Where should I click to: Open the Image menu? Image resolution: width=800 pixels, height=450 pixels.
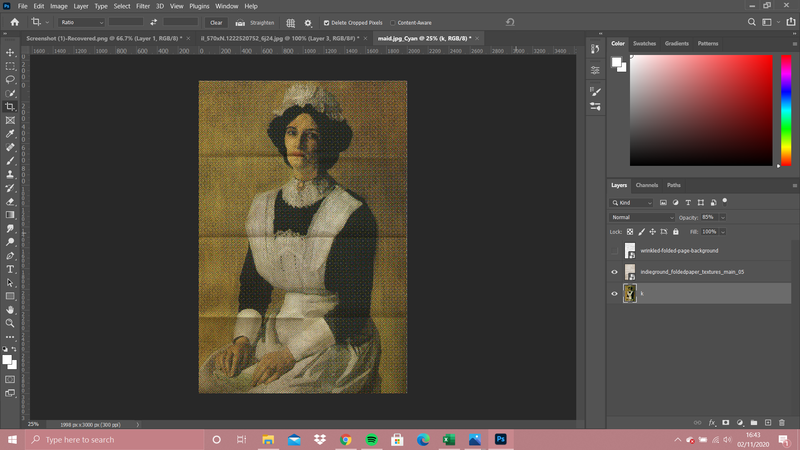click(59, 6)
